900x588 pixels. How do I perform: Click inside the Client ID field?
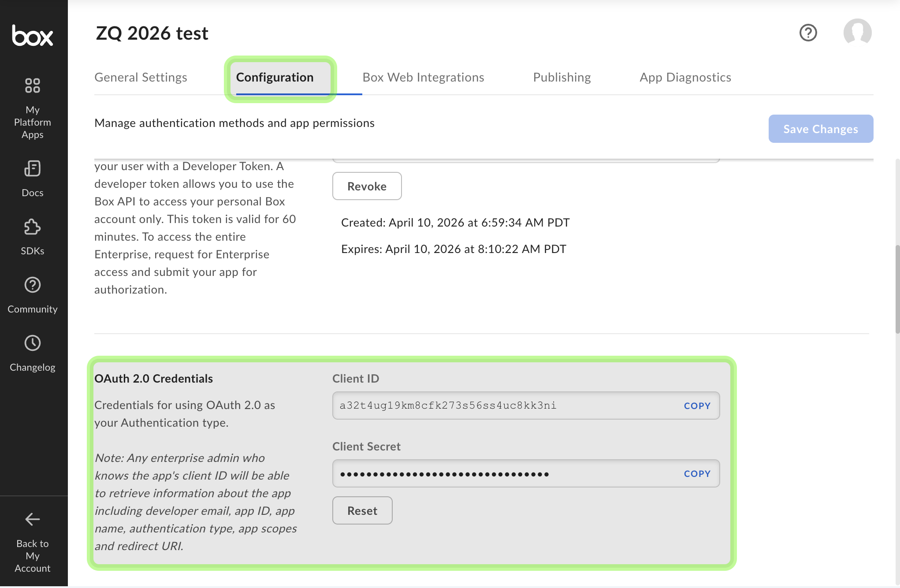[485, 406]
